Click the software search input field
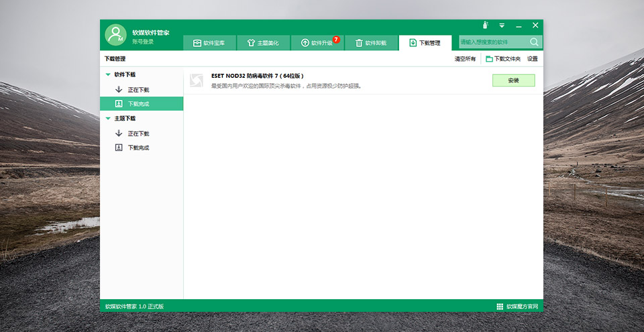This screenshot has width=644, height=332. pyautogui.click(x=493, y=42)
